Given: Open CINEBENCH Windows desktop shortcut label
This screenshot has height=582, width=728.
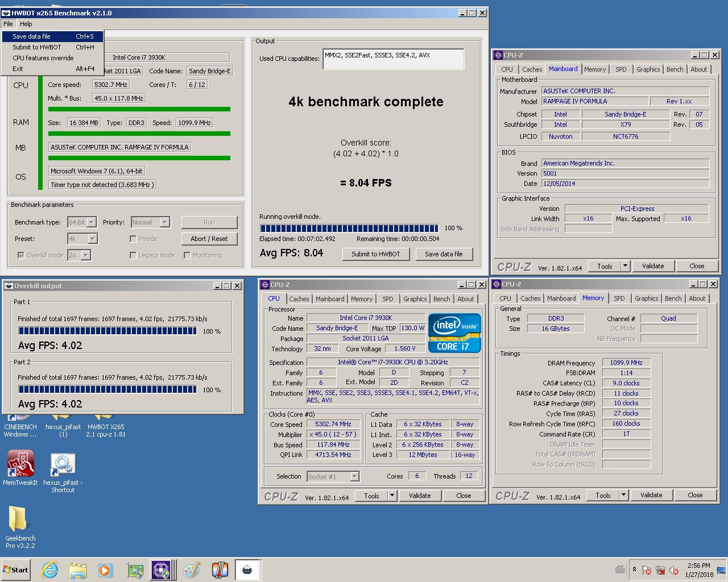Looking at the screenshot, I should 20,431.
